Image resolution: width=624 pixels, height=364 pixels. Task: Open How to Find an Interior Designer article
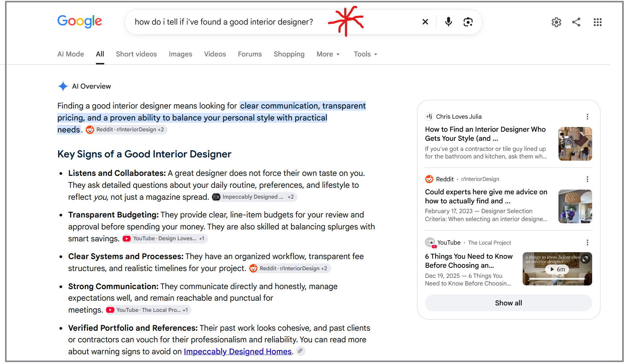click(485, 134)
